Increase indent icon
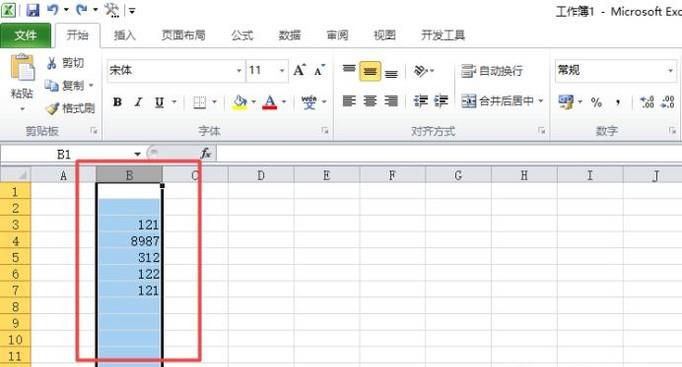 441,101
